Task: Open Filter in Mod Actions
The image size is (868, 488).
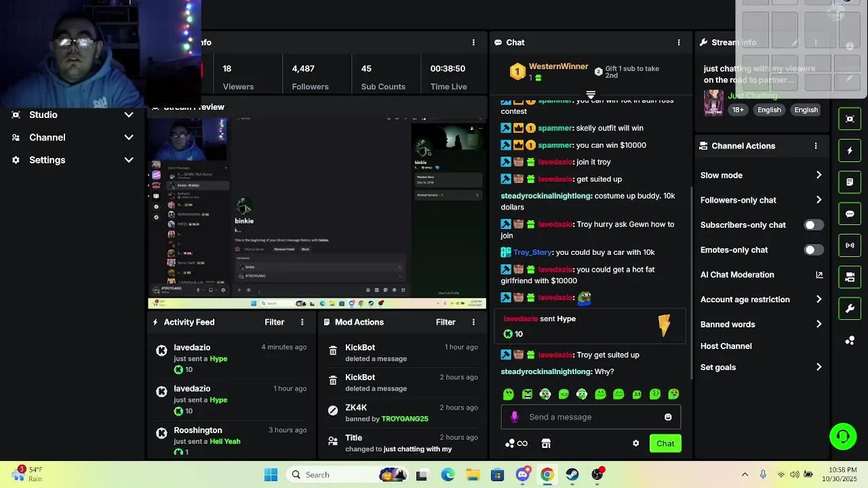Action: (446, 322)
